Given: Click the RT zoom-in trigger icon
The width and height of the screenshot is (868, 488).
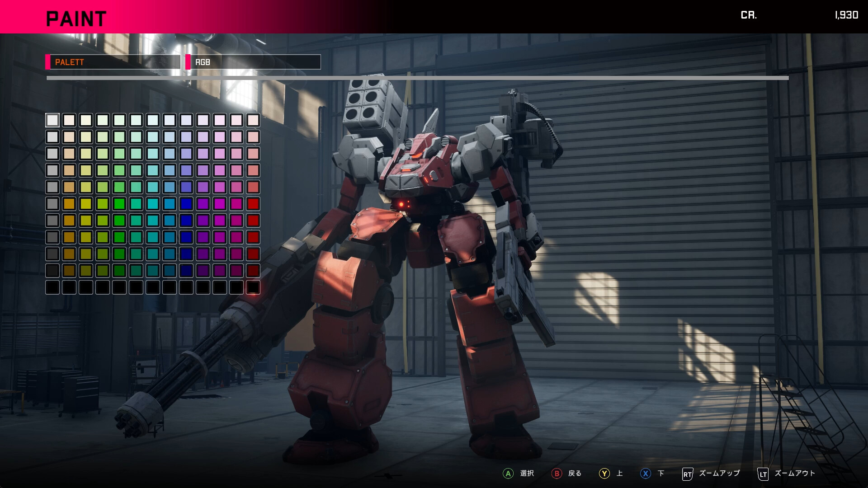Looking at the screenshot, I should pyautogui.click(x=687, y=474).
